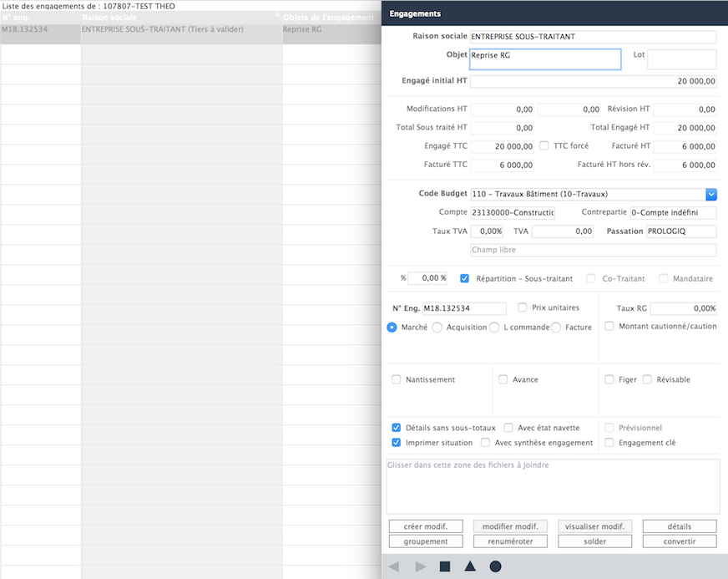This screenshot has height=579, width=728.
Task: Uncheck Imprimer situation
Action: 396,442
